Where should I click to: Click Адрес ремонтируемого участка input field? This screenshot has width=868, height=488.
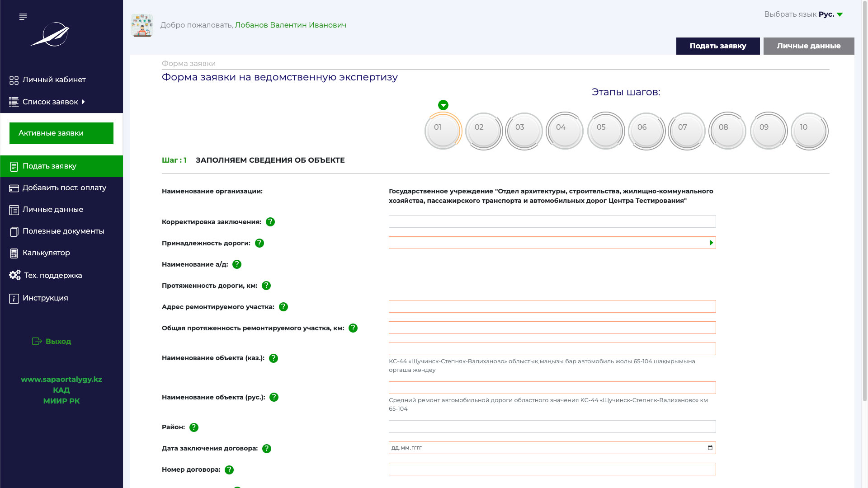552,306
